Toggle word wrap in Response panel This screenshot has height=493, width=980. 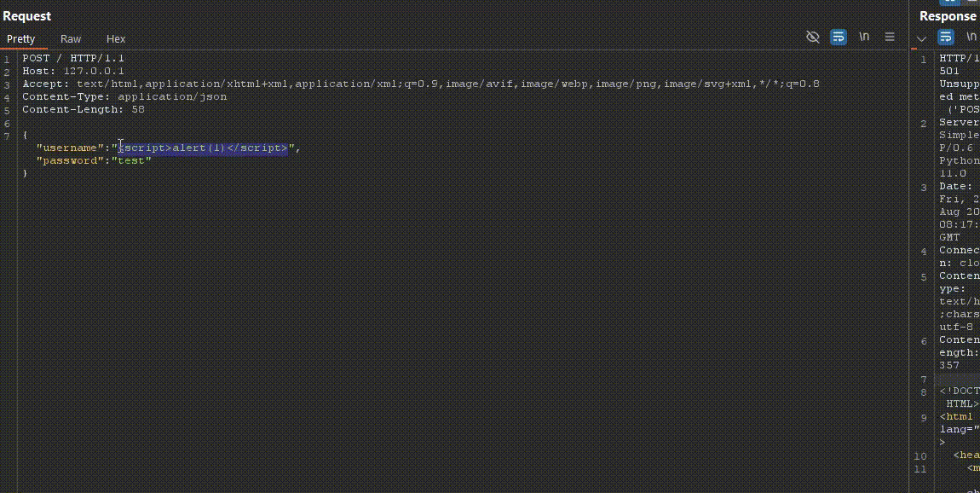[946, 37]
